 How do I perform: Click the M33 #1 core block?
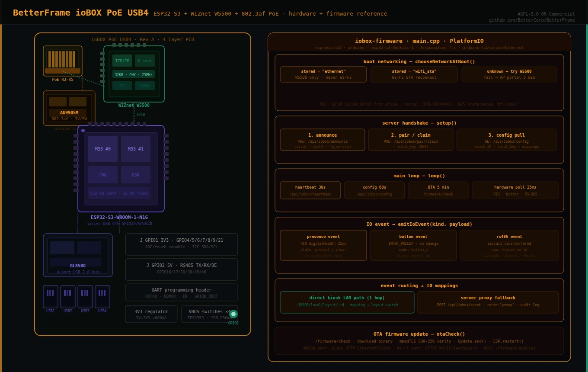click(x=136, y=149)
